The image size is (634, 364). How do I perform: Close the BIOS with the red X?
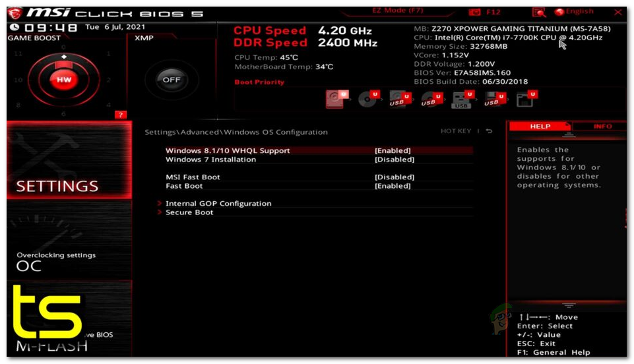coord(618,12)
